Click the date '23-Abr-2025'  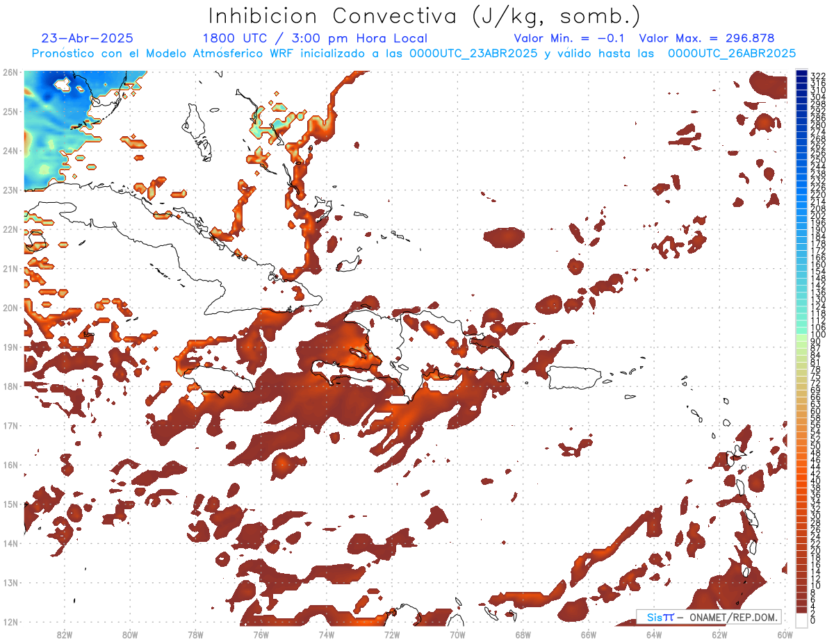88,38
